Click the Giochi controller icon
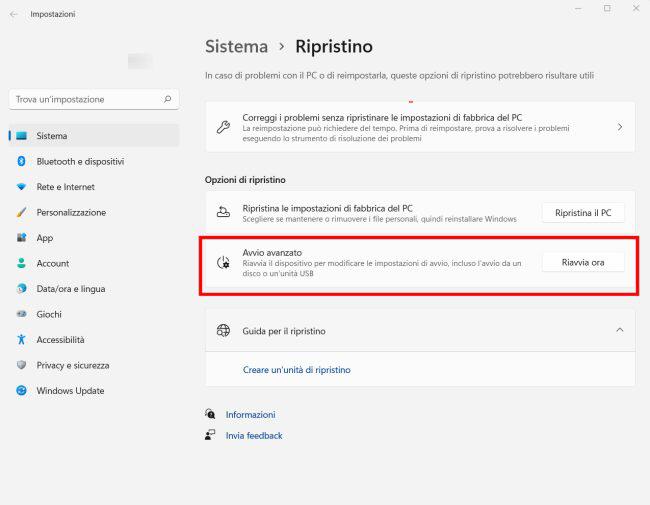 click(21, 314)
